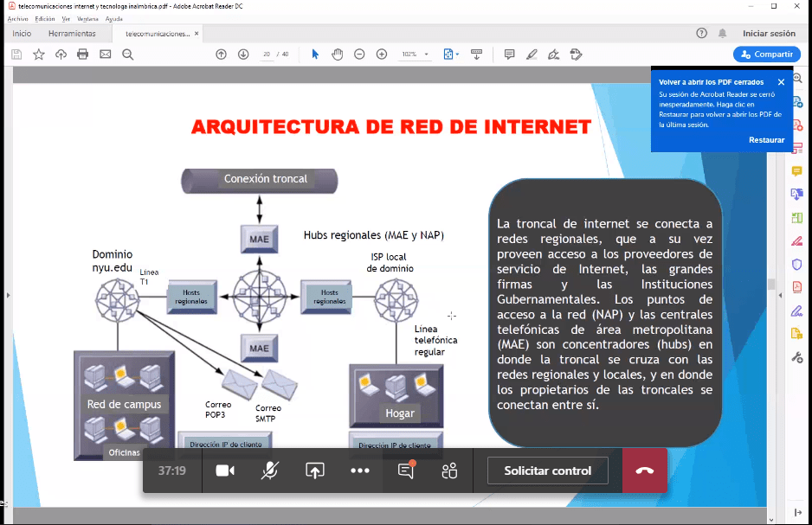Click the Solicitar control button

[547, 471]
